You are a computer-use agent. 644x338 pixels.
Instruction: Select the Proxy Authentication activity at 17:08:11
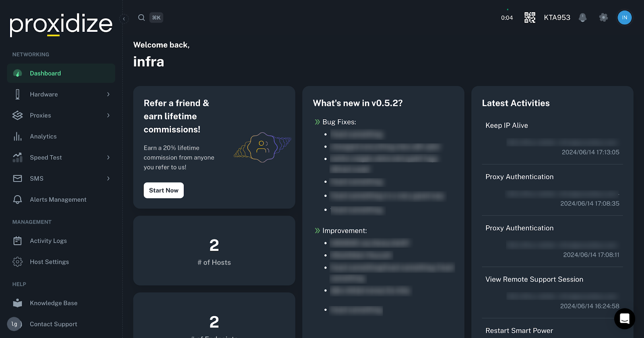pos(552,241)
